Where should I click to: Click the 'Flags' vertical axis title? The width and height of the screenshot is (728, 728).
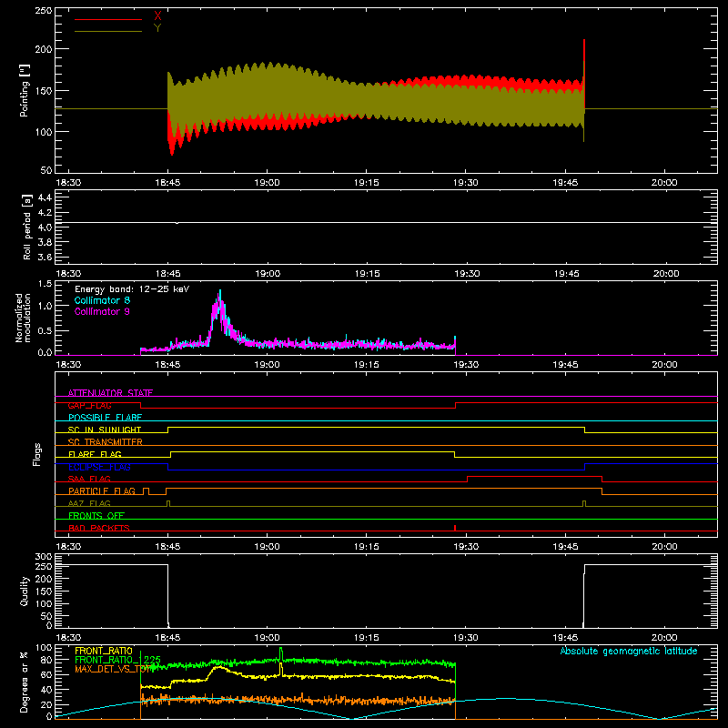pyautogui.click(x=36, y=454)
